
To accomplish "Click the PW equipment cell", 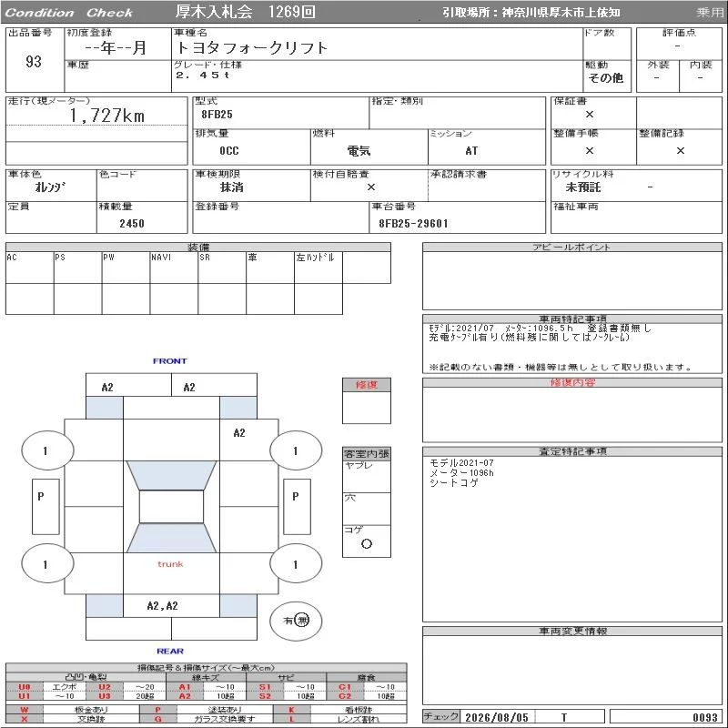I will pyautogui.click(x=126, y=268).
